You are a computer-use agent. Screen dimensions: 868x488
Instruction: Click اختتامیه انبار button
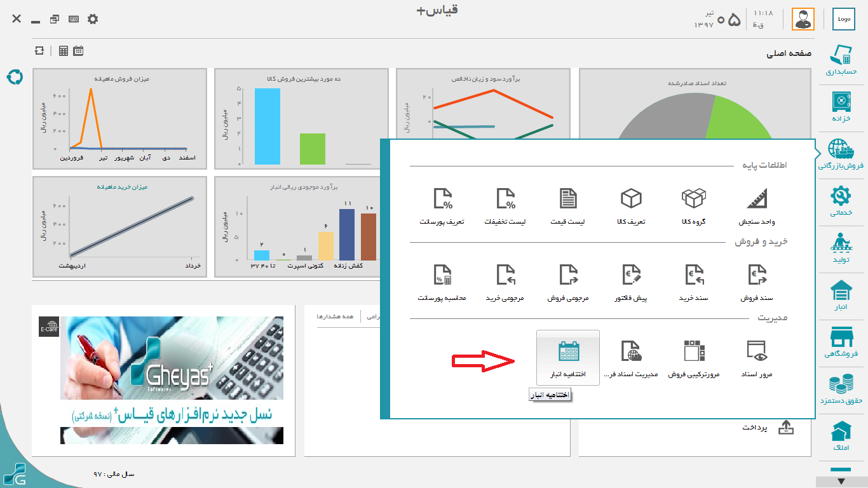pos(568,358)
